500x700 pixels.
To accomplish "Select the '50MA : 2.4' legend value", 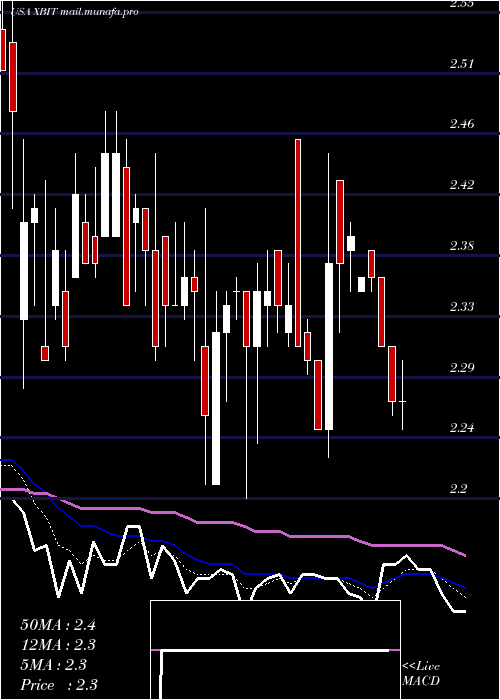I will click(58, 625).
